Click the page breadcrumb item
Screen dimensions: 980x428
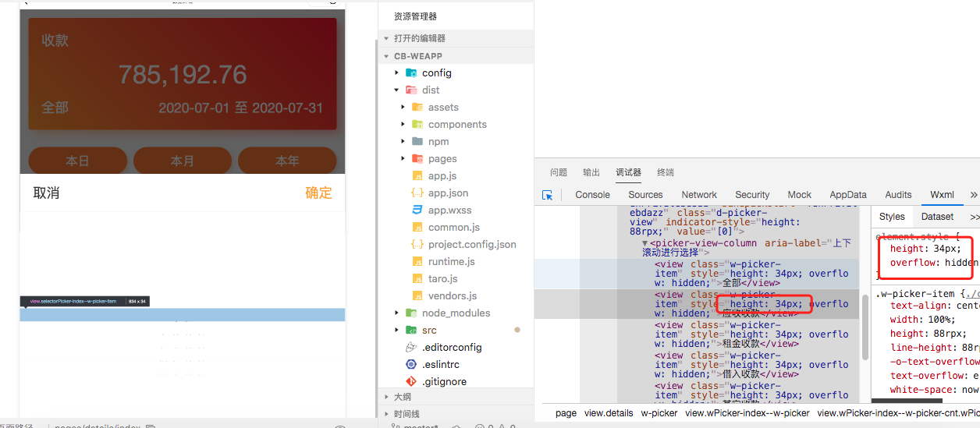point(566,413)
